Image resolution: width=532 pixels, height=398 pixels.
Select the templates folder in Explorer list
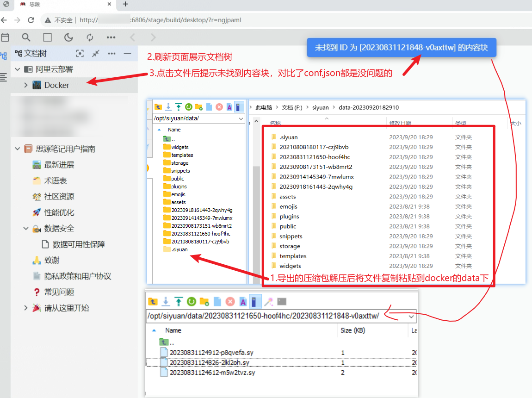coord(293,256)
